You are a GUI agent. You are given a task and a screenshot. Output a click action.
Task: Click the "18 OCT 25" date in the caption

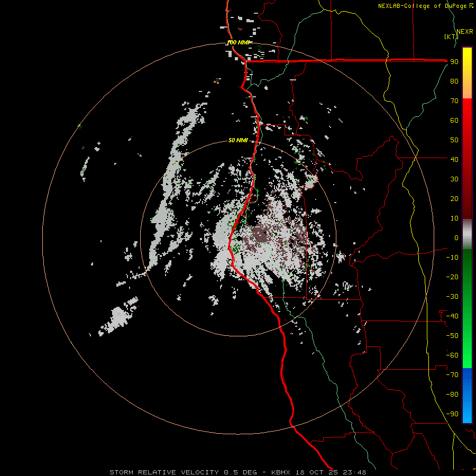point(317,472)
